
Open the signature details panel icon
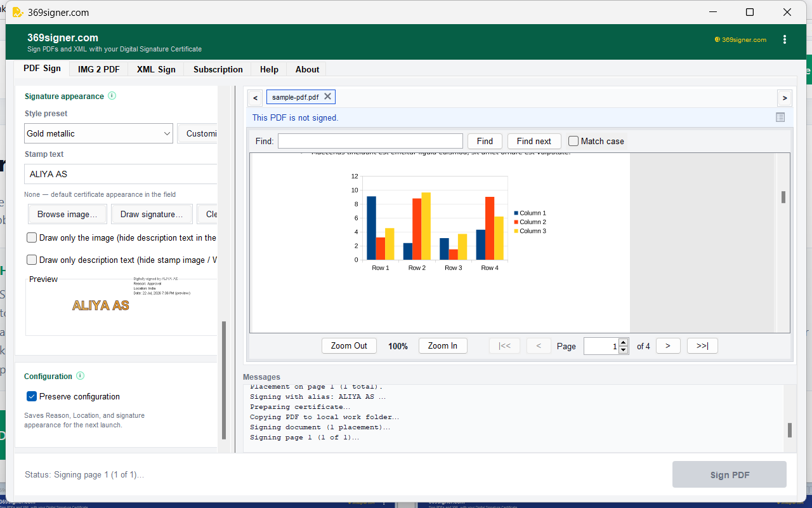point(780,117)
